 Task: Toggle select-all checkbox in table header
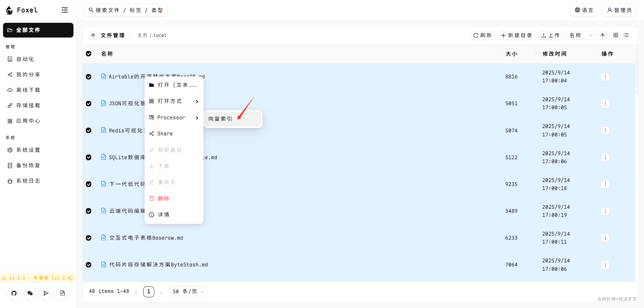89,54
